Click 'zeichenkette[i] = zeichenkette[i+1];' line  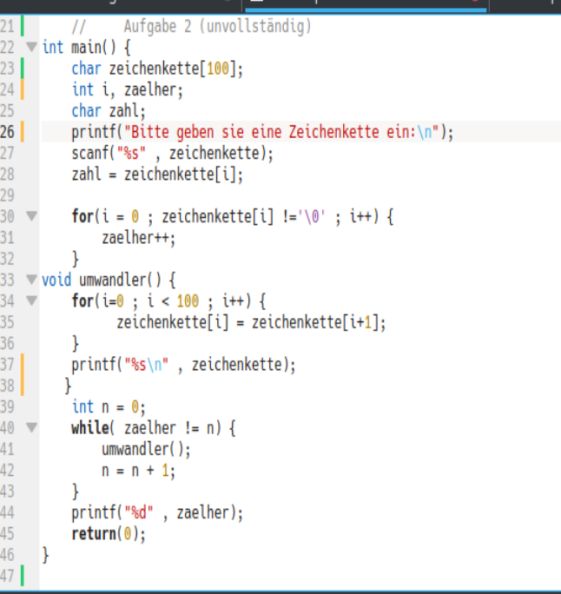251,323
